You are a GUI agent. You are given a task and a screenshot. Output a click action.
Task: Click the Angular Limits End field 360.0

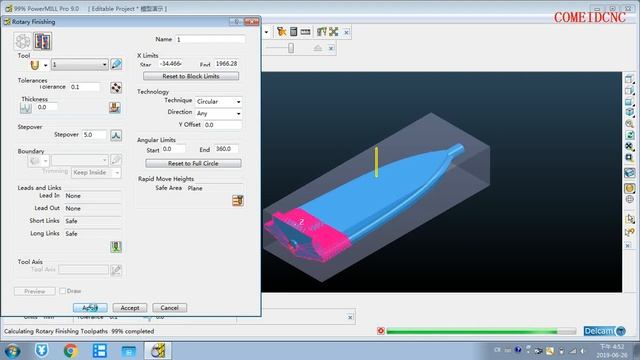226,149
